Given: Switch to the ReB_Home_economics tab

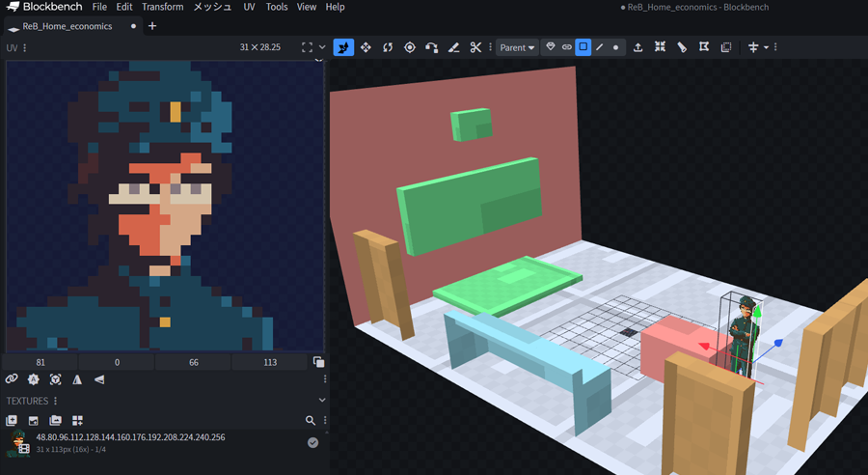Looking at the screenshot, I should tap(68, 26).
